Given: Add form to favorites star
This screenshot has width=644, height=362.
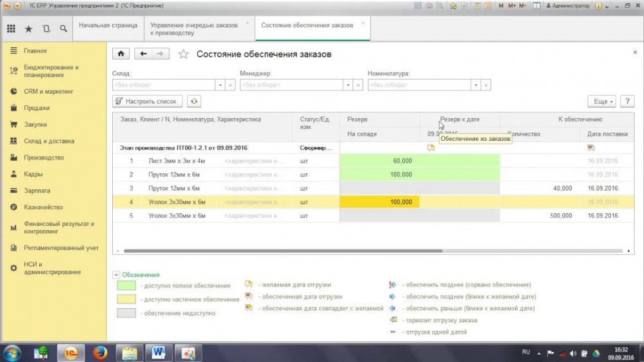Looking at the screenshot, I should point(183,54).
